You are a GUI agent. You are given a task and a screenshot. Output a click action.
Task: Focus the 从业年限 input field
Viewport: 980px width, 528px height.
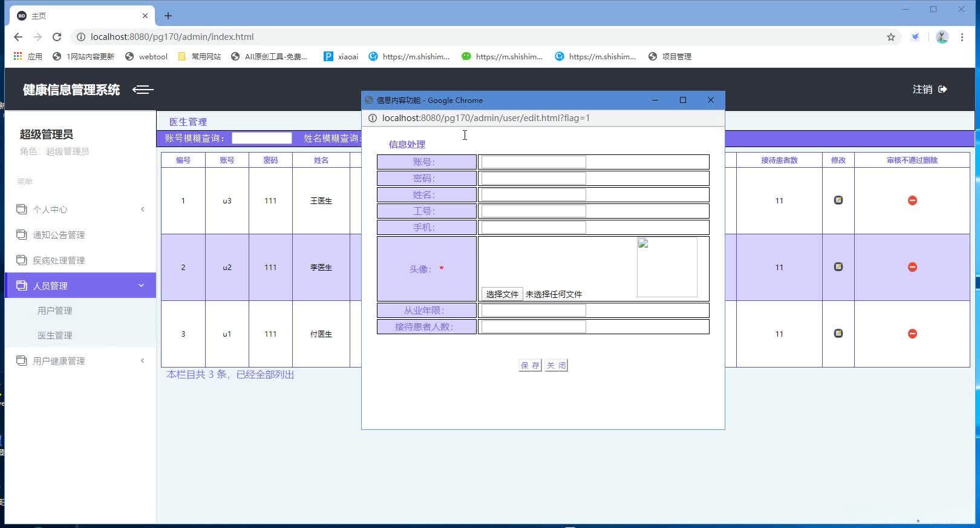point(534,310)
